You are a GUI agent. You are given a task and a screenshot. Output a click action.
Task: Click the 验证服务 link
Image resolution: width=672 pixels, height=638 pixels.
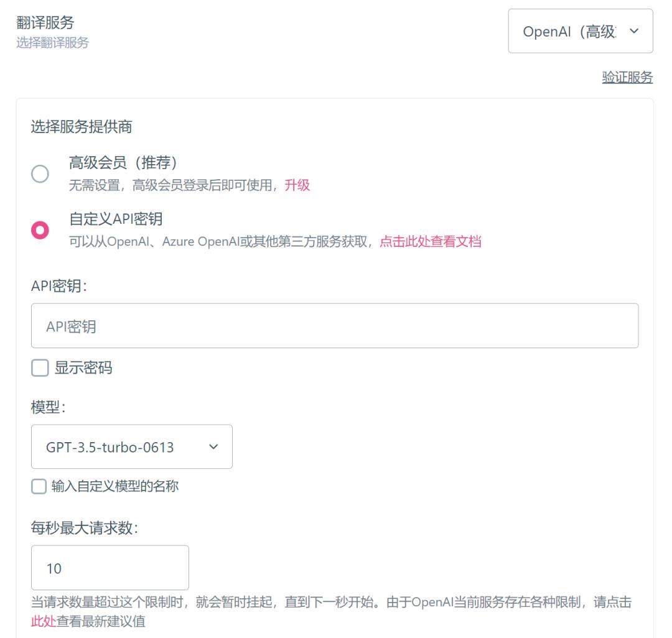(627, 77)
